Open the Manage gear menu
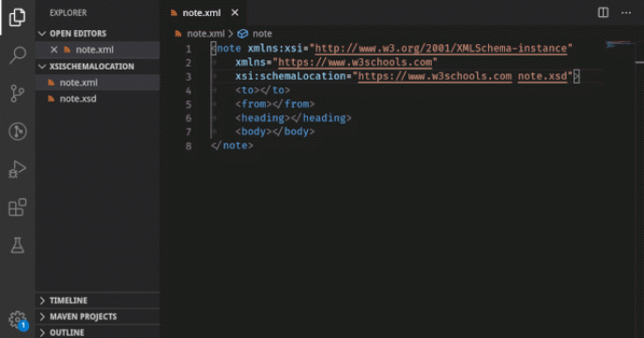Image resolution: width=644 pixels, height=338 pixels. [17, 319]
